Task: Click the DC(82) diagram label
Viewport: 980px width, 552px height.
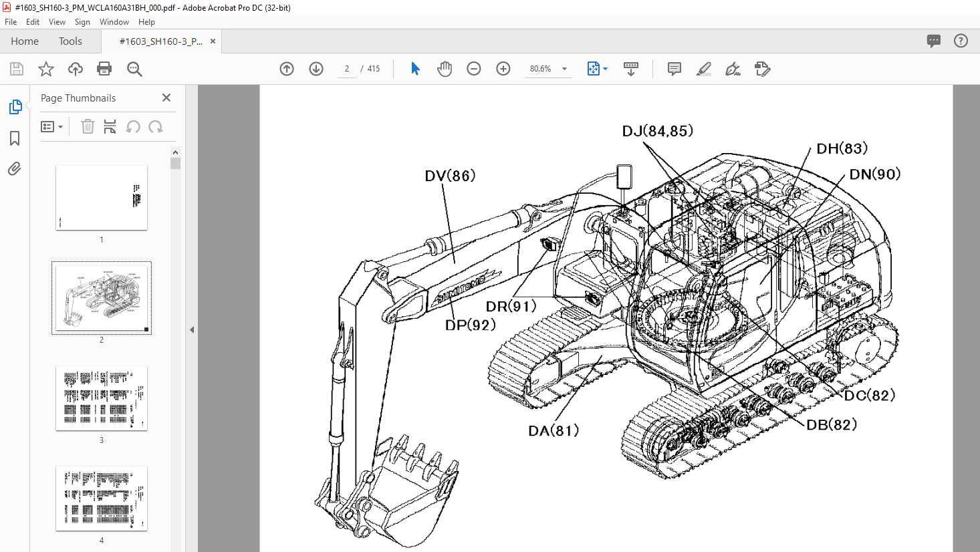Action: point(869,395)
